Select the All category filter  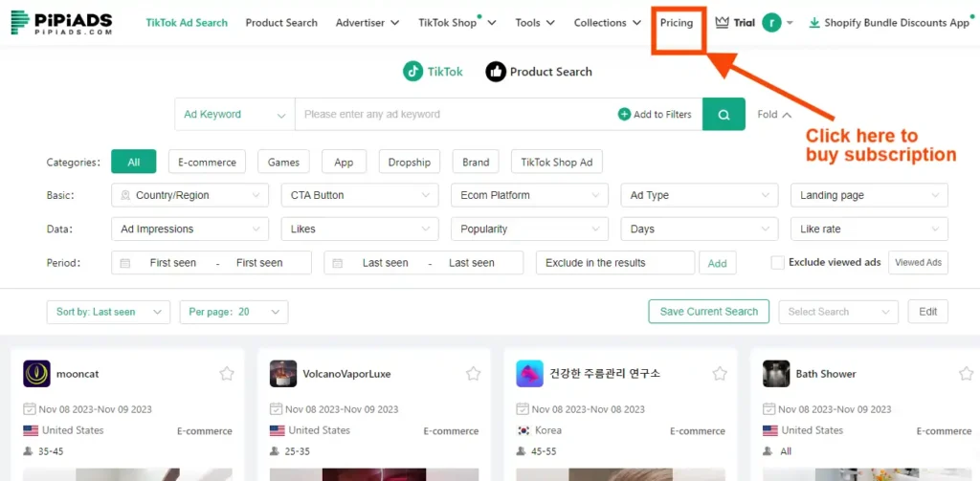pyautogui.click(x=134, y=162)
